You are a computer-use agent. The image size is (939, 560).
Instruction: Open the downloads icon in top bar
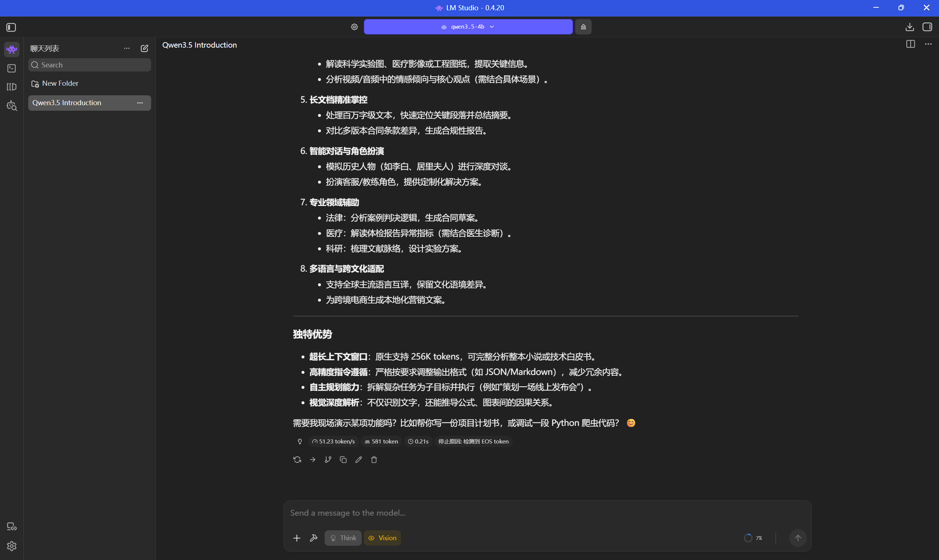(x=910, y=27)
